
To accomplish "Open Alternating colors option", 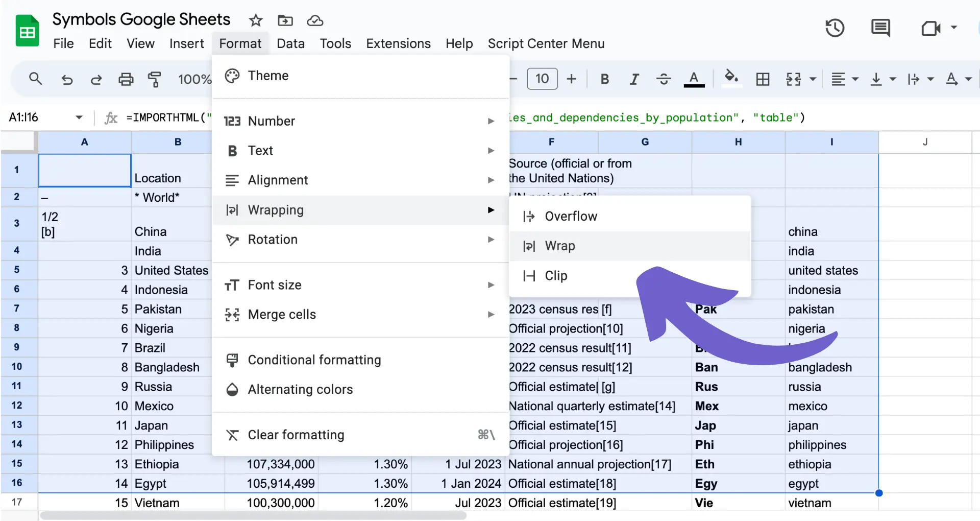I will [x=360, y=390].
